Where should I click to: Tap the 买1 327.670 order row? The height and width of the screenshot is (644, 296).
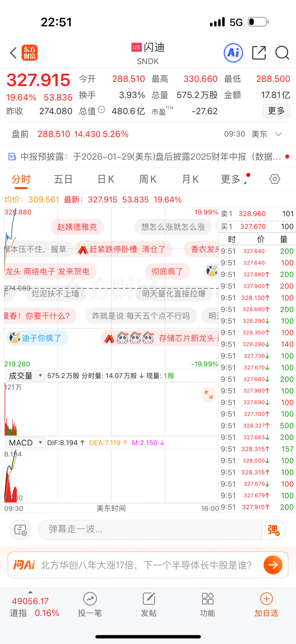(257, 226)
